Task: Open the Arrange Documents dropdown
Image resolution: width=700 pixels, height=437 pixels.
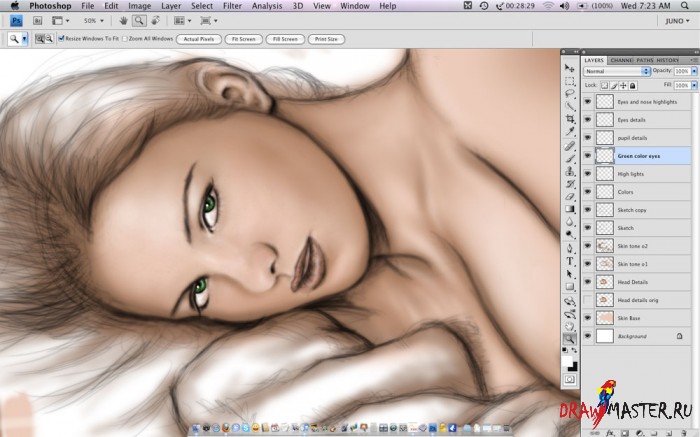Action: [x=182, y=21]
